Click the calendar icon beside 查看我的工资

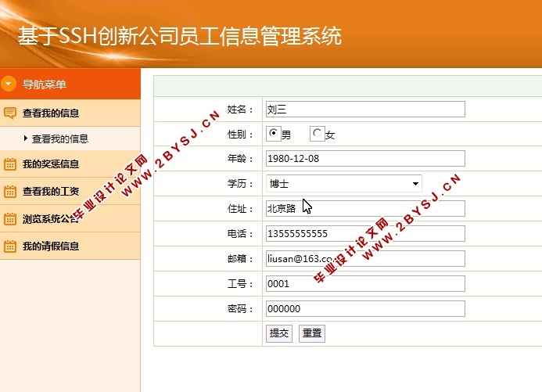pyautogui.click(x=10, y=191)
